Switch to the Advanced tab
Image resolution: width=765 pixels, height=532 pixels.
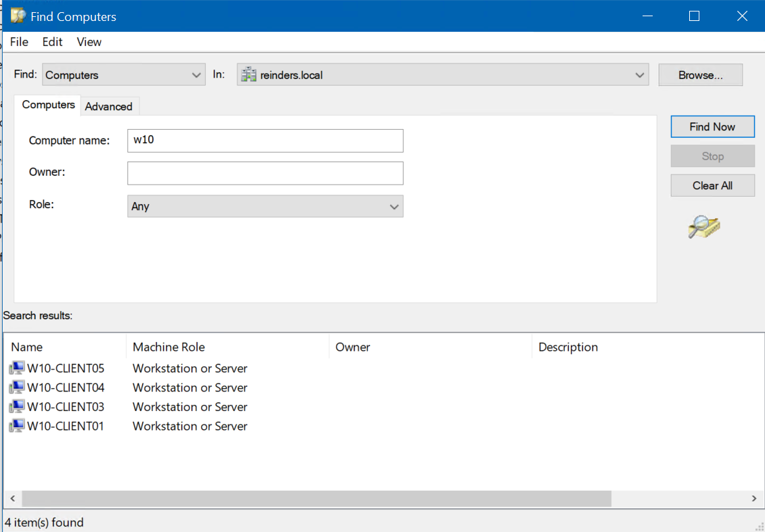click(109, 106)
